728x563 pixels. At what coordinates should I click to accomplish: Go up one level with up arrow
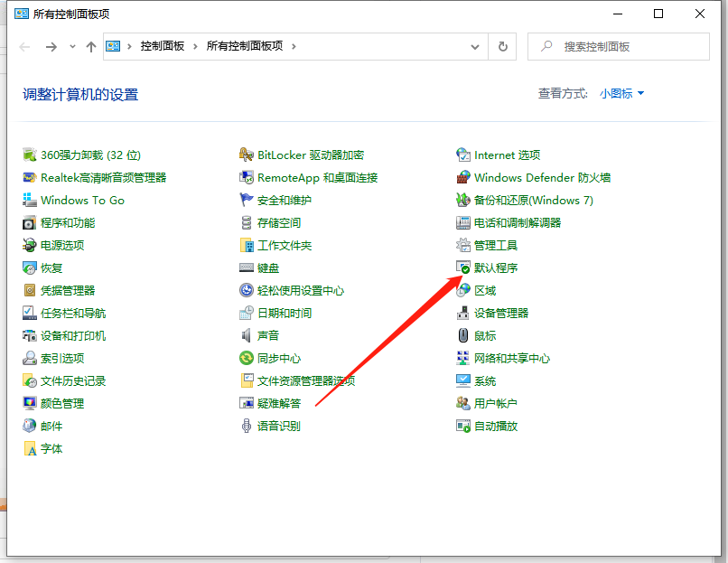(90, 47)
